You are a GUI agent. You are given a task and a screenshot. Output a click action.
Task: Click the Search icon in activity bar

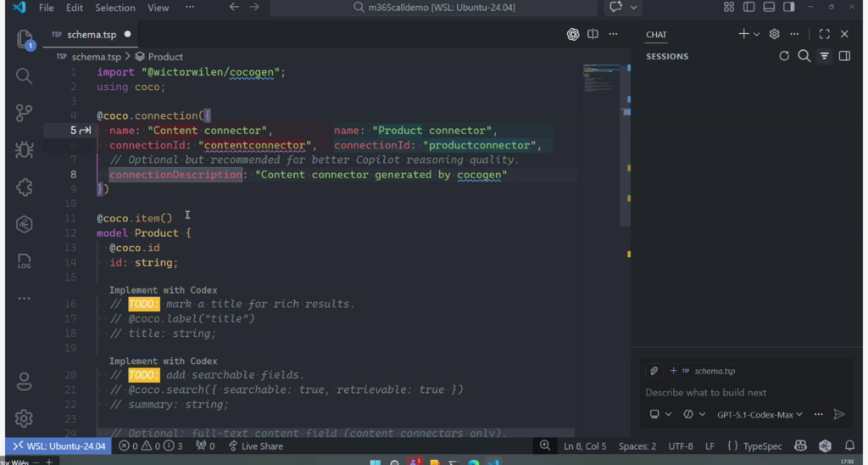click(24, 76)
